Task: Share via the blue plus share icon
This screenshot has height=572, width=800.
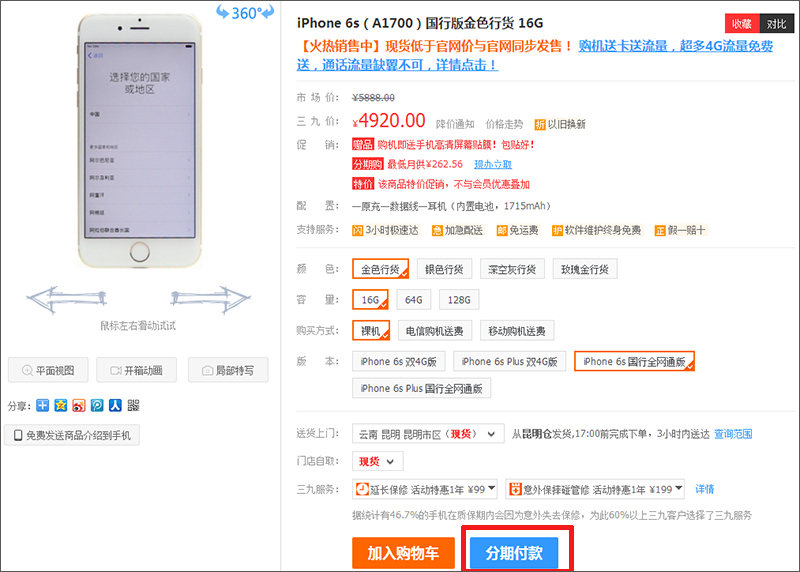Action: [x=43, y=405]
